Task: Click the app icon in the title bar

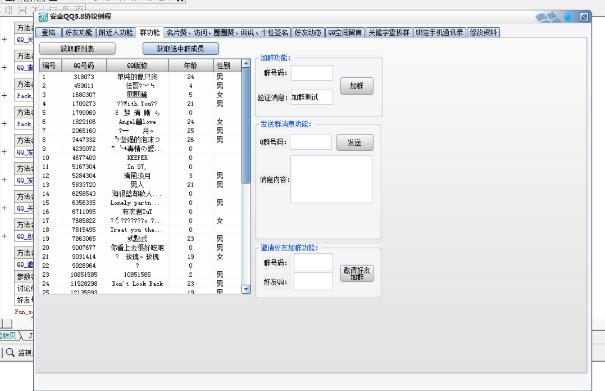Action: pos(43,17)
